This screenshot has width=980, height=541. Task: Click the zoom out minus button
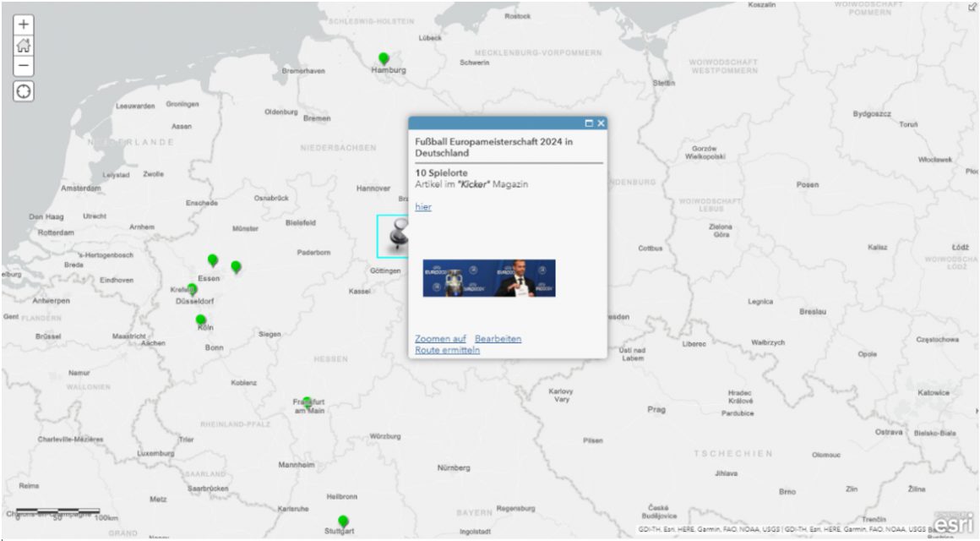tap(24, 66)
